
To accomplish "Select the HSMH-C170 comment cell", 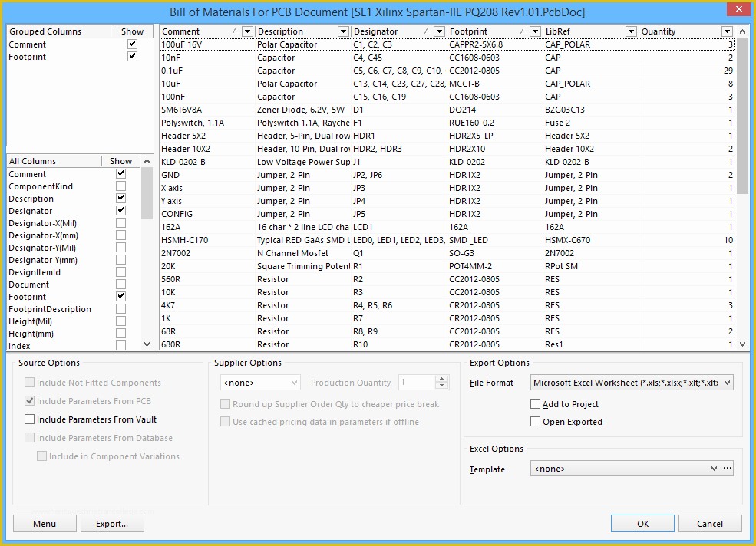I will pyautogui.click(x=207, y=239).
